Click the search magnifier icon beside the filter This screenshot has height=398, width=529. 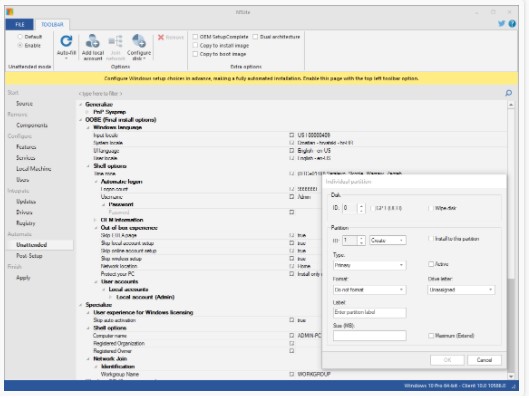(x=508, y=93)
